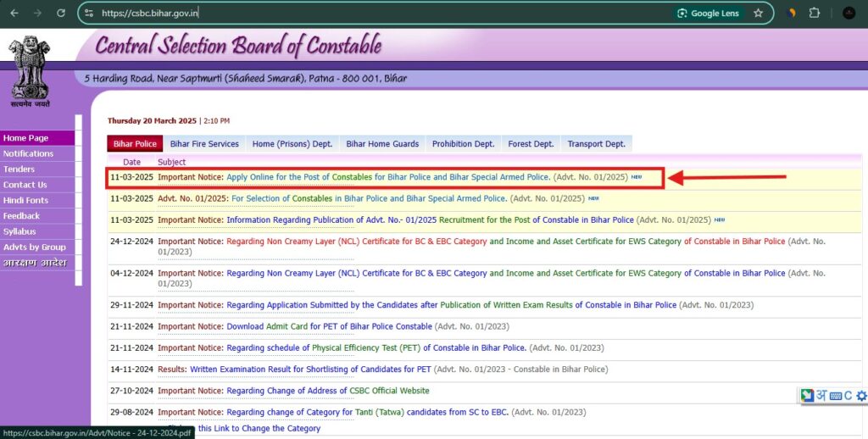Screen dimensions: 868x439
Task: Click the colored extension icon beside extensions
Action: 792,13
